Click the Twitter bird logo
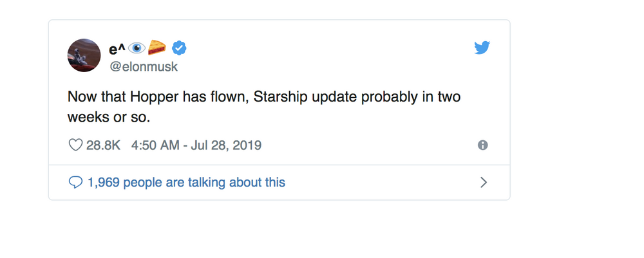This screenshot has width=644, height=258. [482, 48]
